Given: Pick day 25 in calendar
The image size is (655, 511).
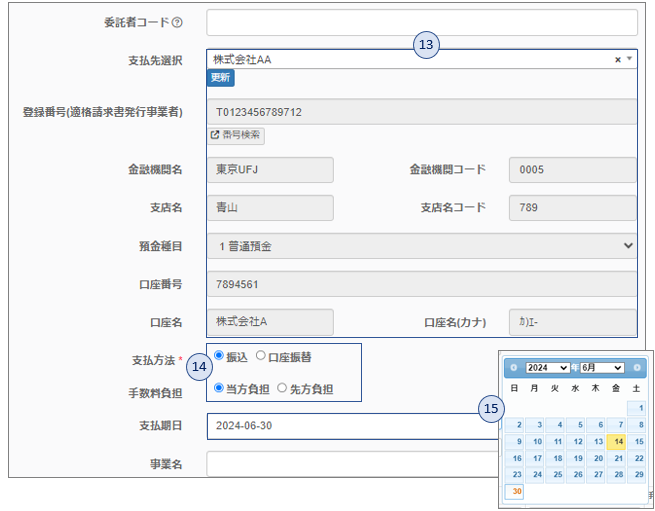Looking at the screenshot, I should click(555, 475).
